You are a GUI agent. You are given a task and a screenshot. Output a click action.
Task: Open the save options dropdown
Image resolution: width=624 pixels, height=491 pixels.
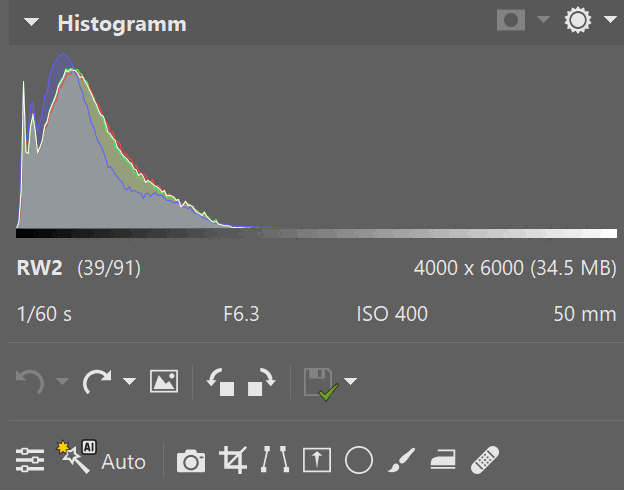coord(350,381)
